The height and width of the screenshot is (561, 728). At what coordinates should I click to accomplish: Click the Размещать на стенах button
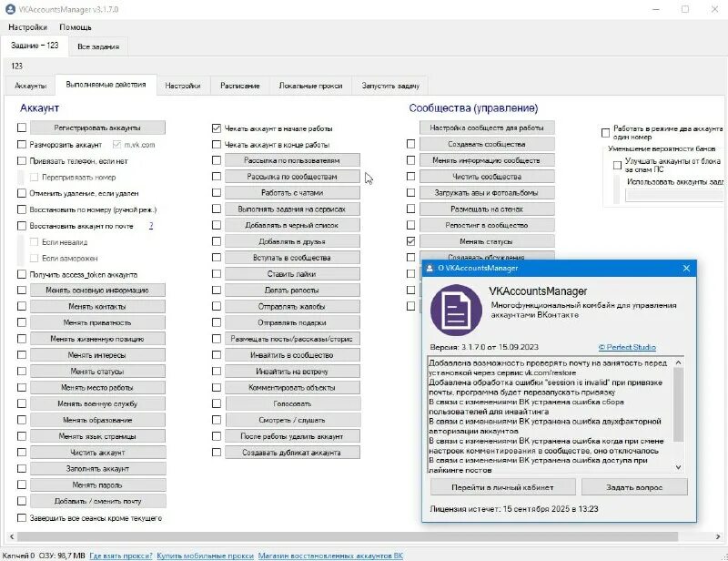[487, 209]
